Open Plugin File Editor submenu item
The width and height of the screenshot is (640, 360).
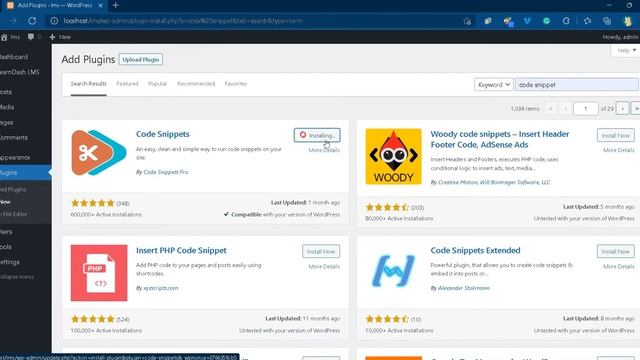tap(14, 214)
